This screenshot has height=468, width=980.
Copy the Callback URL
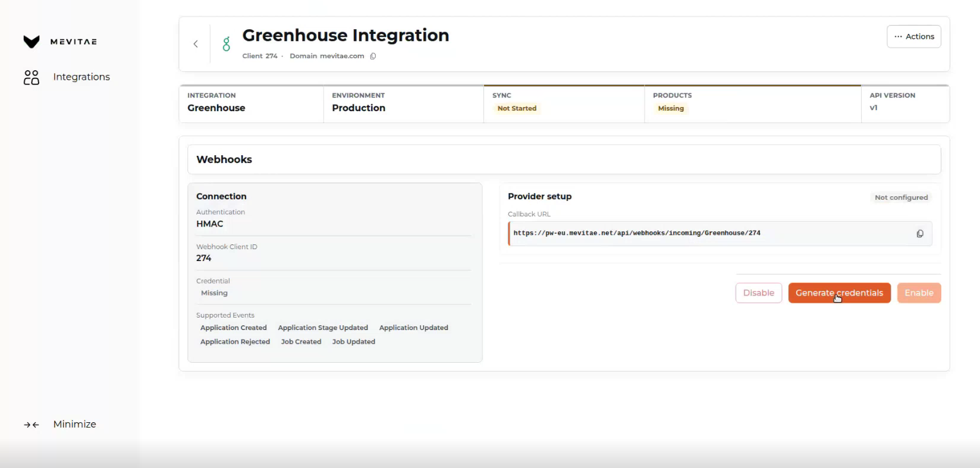pos(920,234)
